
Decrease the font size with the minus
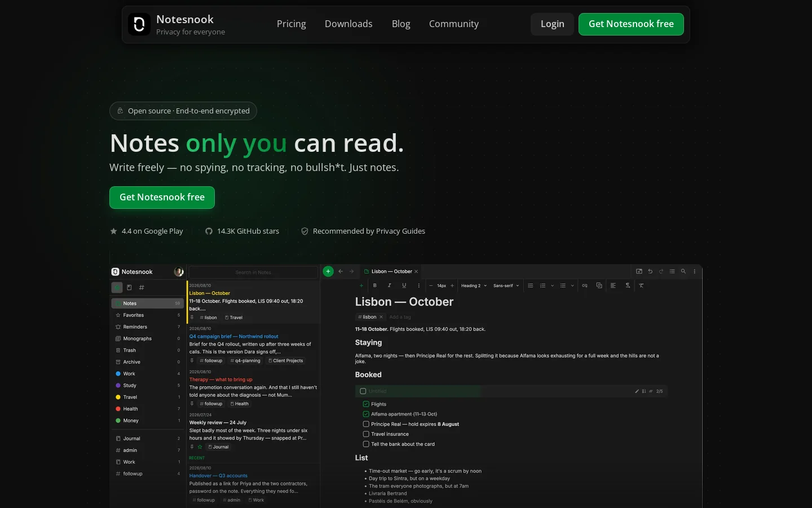pyautogui.click(x=431, y=286)
